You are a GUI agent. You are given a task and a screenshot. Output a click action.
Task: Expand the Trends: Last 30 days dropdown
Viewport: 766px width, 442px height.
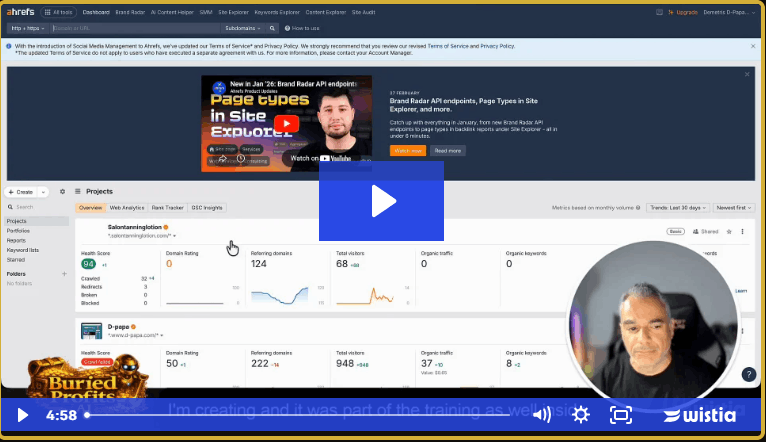(677, 208)
